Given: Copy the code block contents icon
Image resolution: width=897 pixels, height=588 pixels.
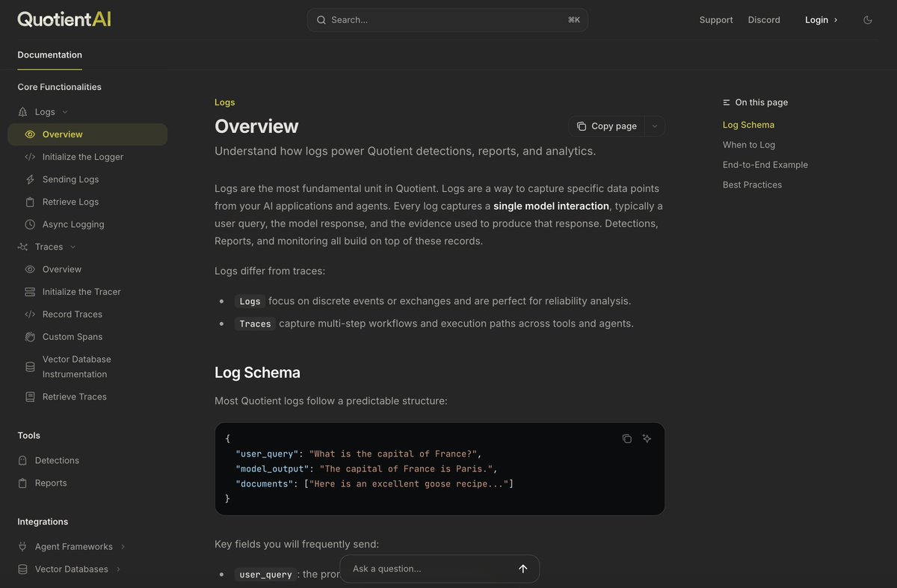Looking at the screenshot, I should coord(627,439).
